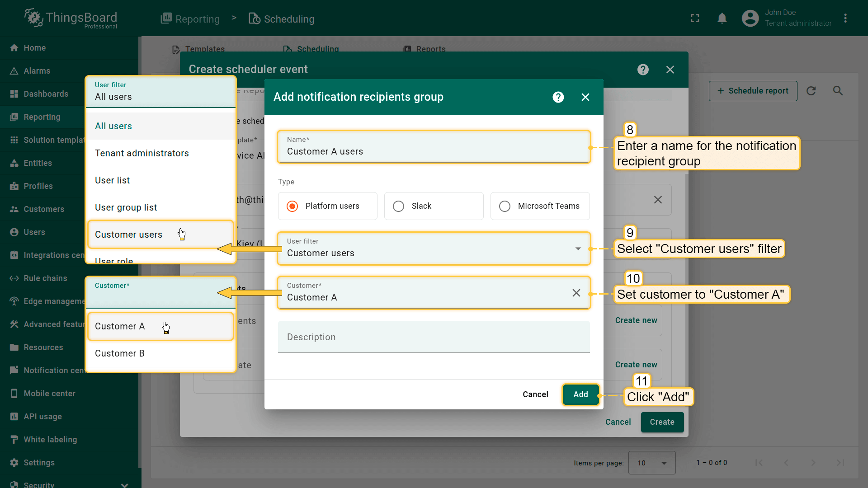Open help for recipients group dialog

pyautogui.click(x=558, y=97)
